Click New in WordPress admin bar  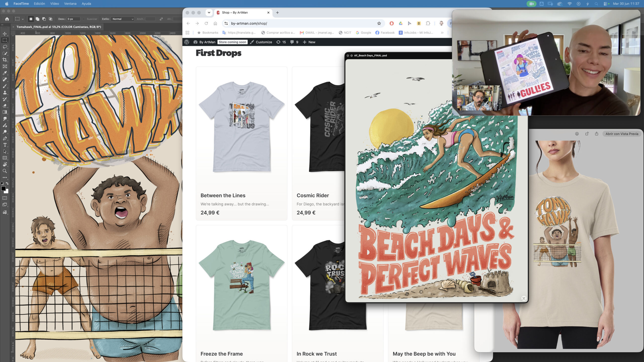[309, 42]
